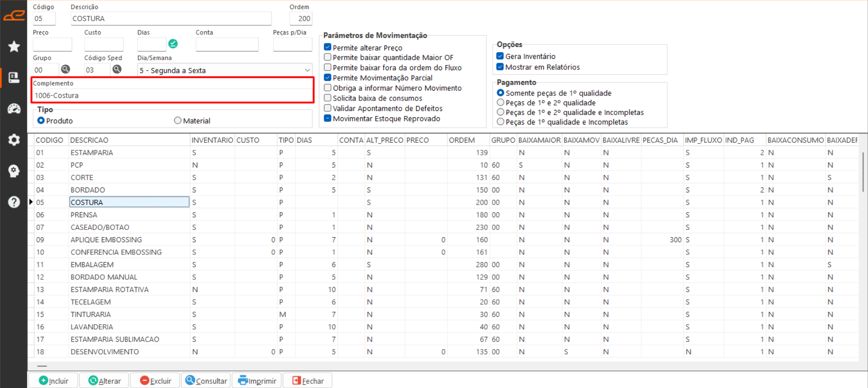
Task: Click the search icon next to Código Sped
Action: coord(117,69)
